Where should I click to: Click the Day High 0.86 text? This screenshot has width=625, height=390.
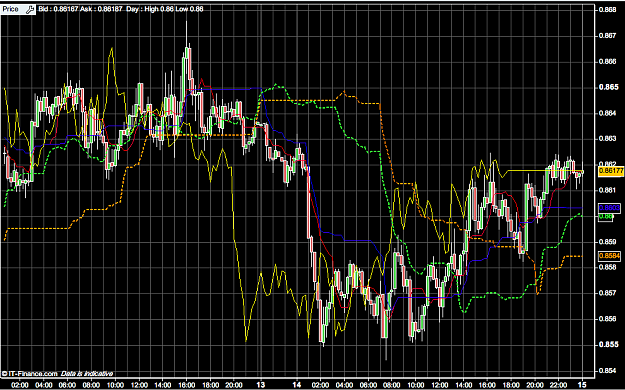pos(150,9)
